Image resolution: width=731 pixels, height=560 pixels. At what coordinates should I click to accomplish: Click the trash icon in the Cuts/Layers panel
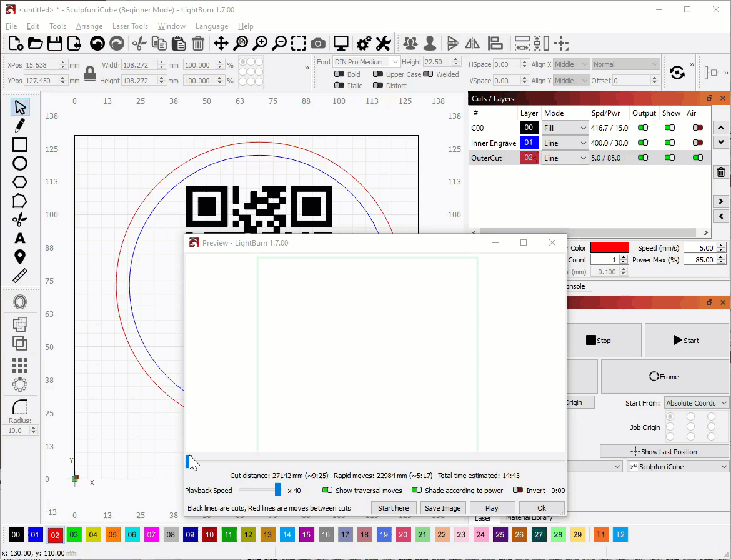(x=720, y=172)
